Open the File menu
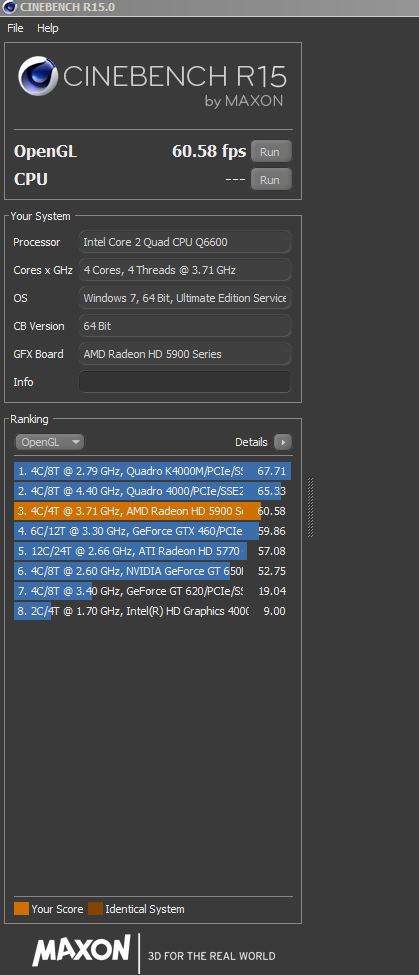Screen dimensions: 419x975 [x=15, y=28]
